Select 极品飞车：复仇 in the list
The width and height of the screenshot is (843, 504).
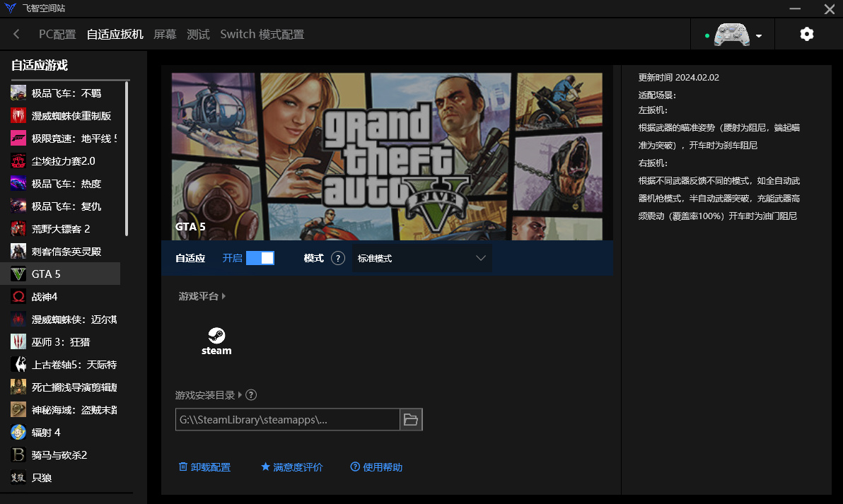[x=59, y=206]
